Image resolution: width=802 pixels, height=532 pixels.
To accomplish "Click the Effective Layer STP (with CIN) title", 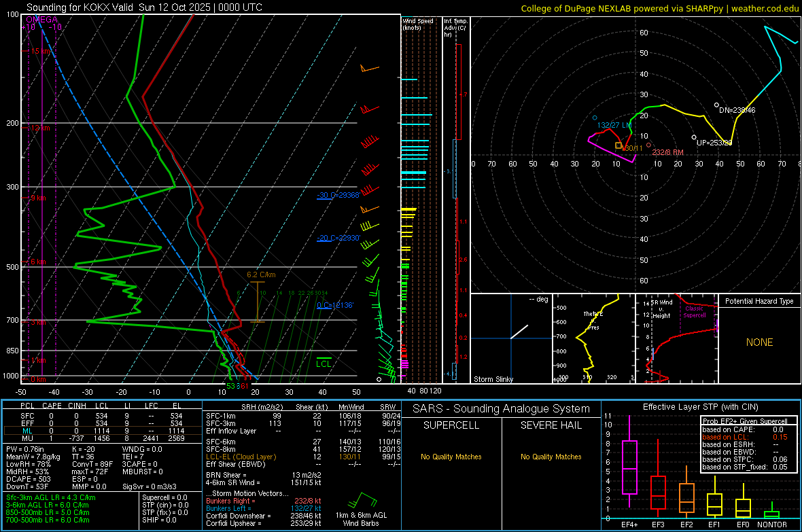I will tap(700, 407).
